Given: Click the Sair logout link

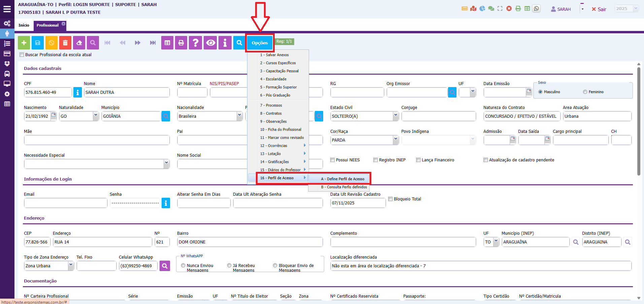Looking at the screenshot, I should coord(599,9).
